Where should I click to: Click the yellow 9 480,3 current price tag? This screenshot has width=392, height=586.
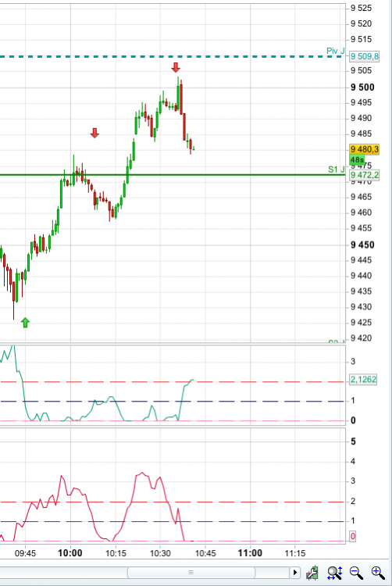click(x=364, y=149)
